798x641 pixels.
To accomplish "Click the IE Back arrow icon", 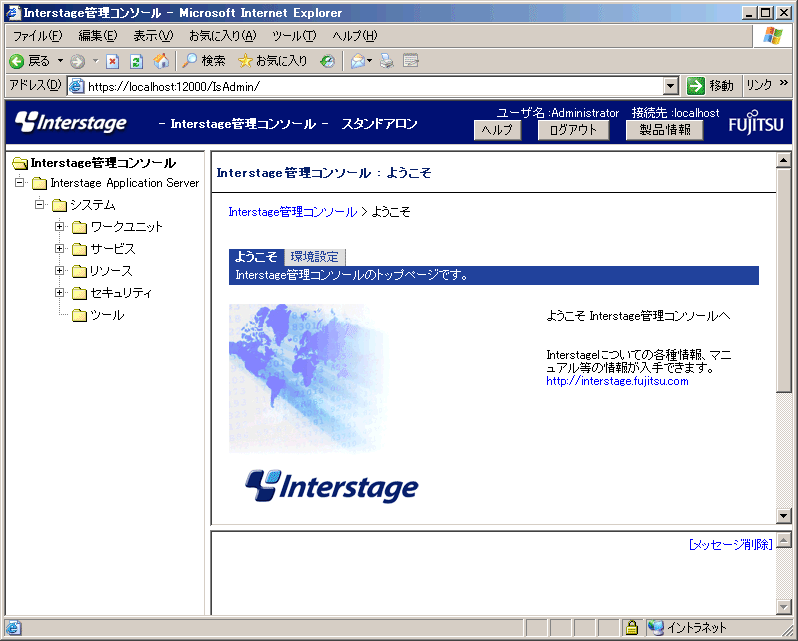I will [x=17, y=62].
